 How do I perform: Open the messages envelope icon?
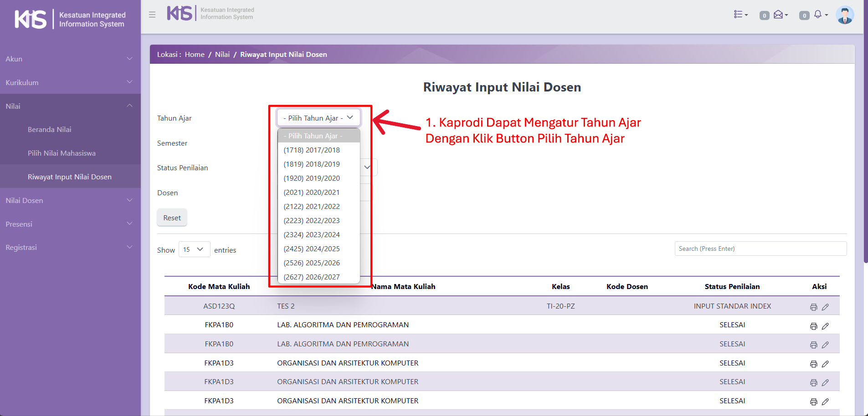[x=779, y=15]
